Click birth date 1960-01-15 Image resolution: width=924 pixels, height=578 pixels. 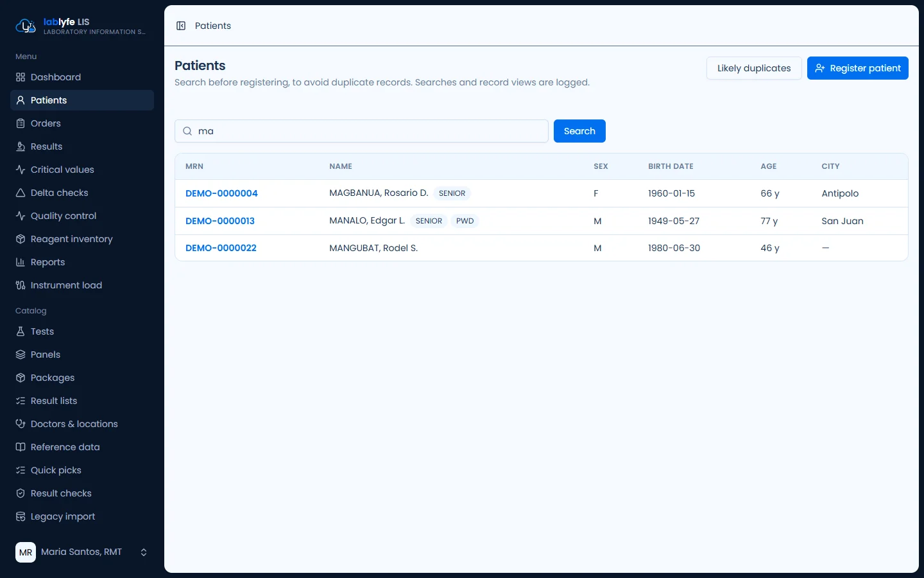tap(671, 193)
